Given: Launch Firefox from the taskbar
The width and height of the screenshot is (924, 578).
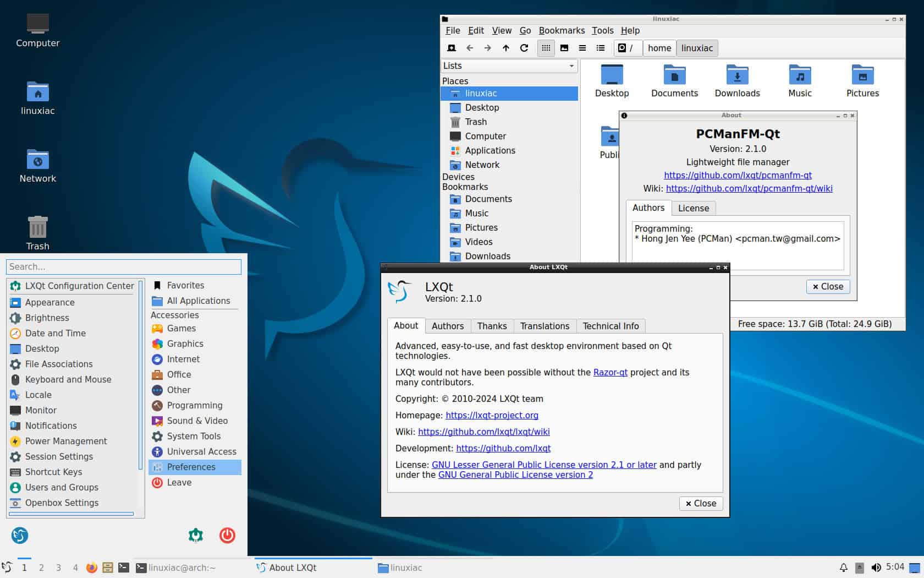Looking at the screenshot, I should coord(90,568).
